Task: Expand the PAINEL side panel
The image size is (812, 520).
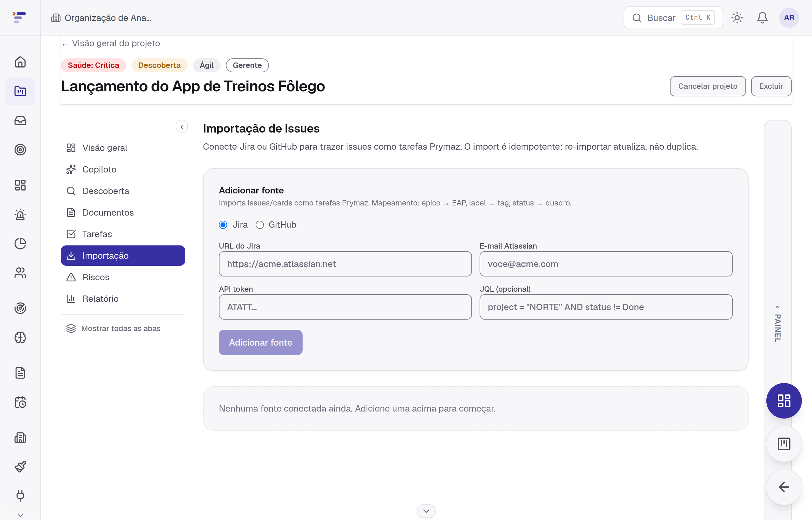Action: pyautogui.click(x=777, y=324)
